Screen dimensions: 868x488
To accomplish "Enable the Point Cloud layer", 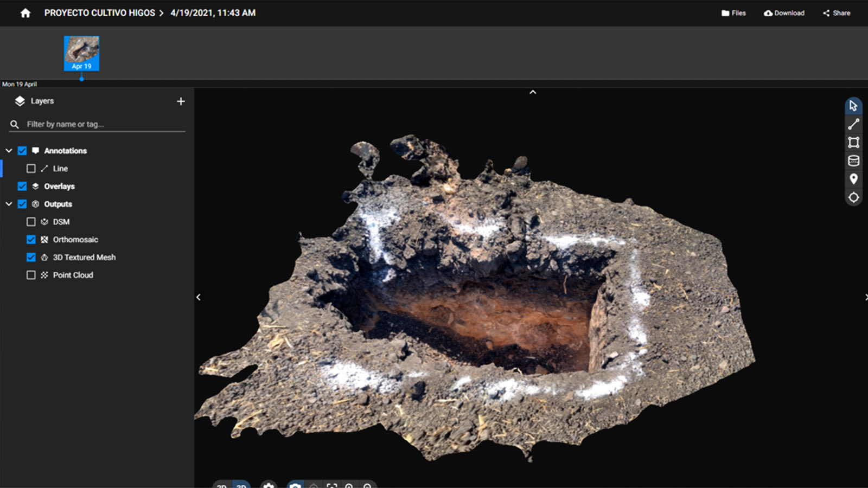I will [x=31, y=275].
